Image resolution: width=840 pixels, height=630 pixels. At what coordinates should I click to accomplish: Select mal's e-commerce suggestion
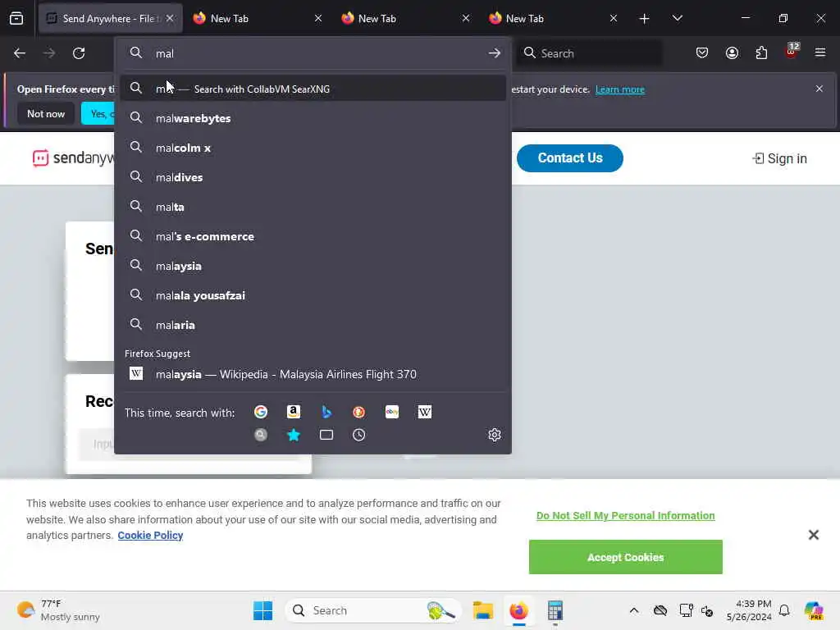pyautogui.click(x=313, y=235)
